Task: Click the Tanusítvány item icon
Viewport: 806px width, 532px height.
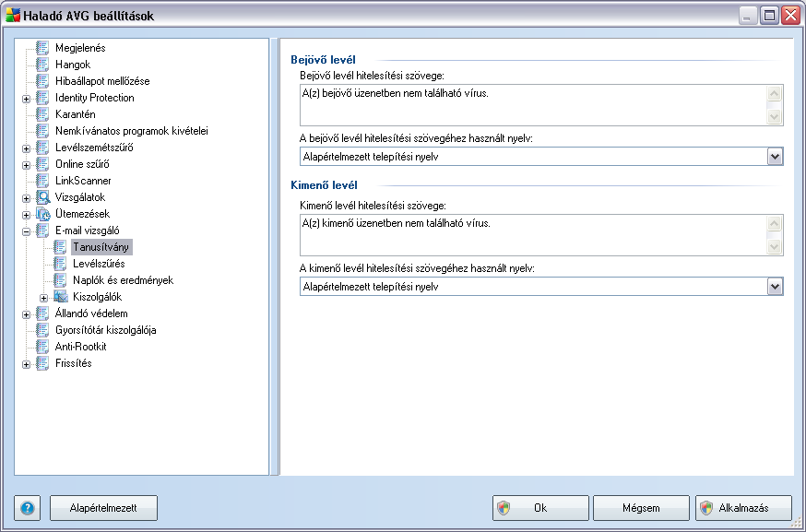Action: click(x=60, y=247)
